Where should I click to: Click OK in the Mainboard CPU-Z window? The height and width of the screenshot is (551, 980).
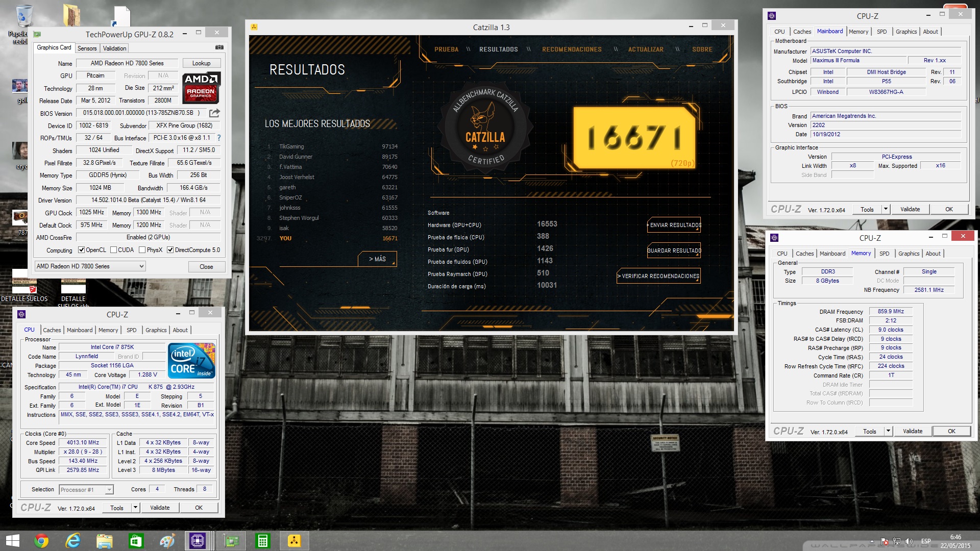[949, 209]
